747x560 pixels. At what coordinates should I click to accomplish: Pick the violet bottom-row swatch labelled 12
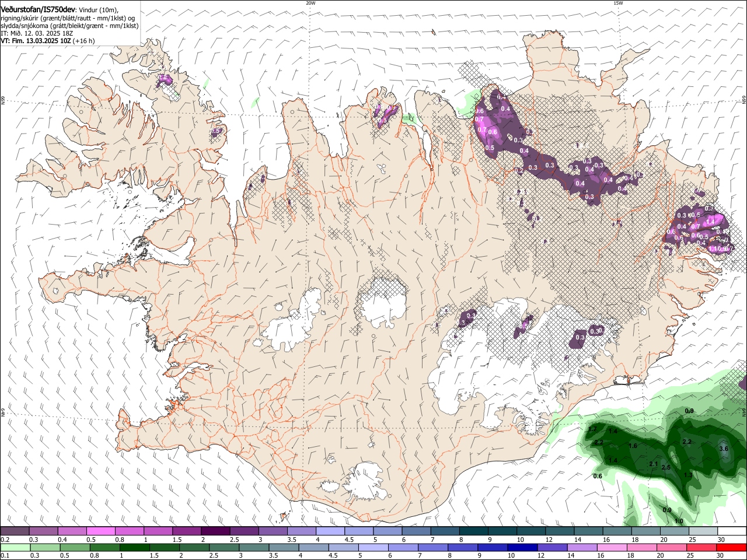coord(552,548)
